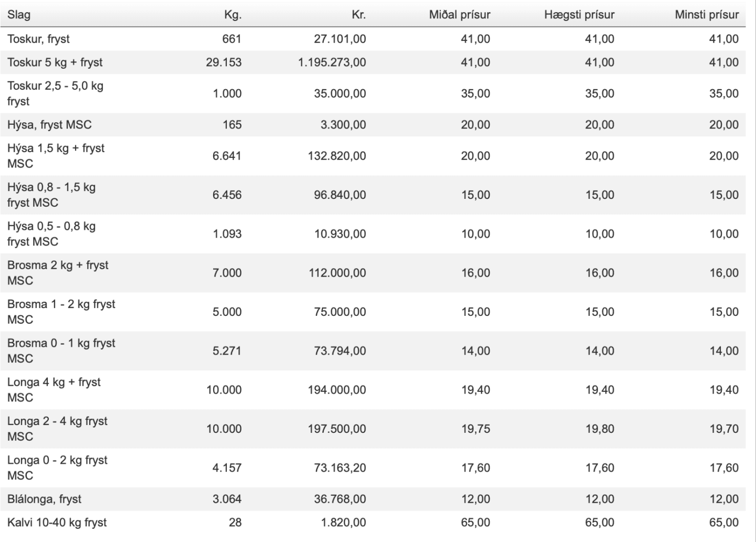
Task: Select the Toskur 5 kg + fryst row
Action: point(373,62)
